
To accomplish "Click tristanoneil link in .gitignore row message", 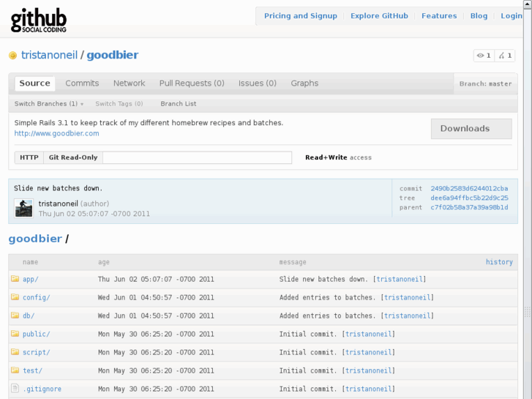I will point(369,389).
